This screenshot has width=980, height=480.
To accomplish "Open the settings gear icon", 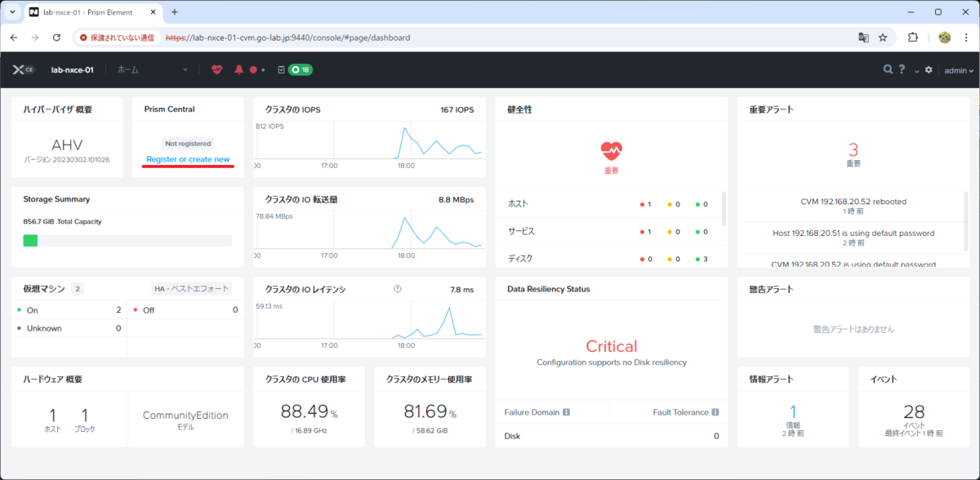I will pos(929,70).
